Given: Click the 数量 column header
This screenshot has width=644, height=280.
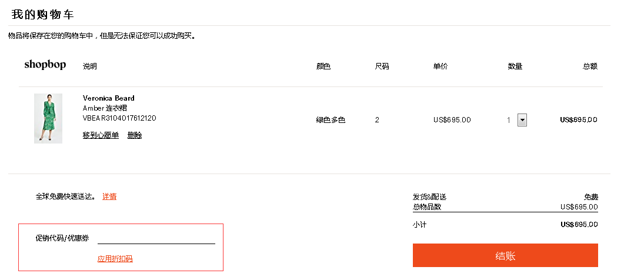Looking at the screenshot, I should [515, 66].
